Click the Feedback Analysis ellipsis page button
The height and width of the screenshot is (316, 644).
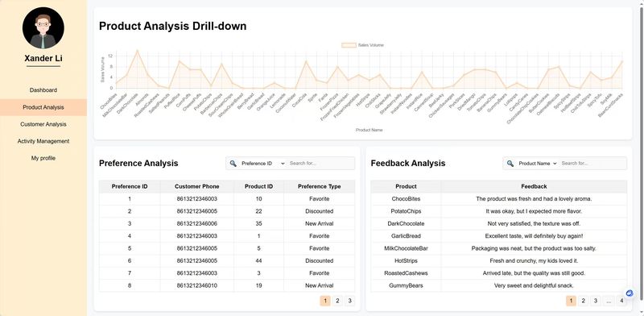[609, 301]
